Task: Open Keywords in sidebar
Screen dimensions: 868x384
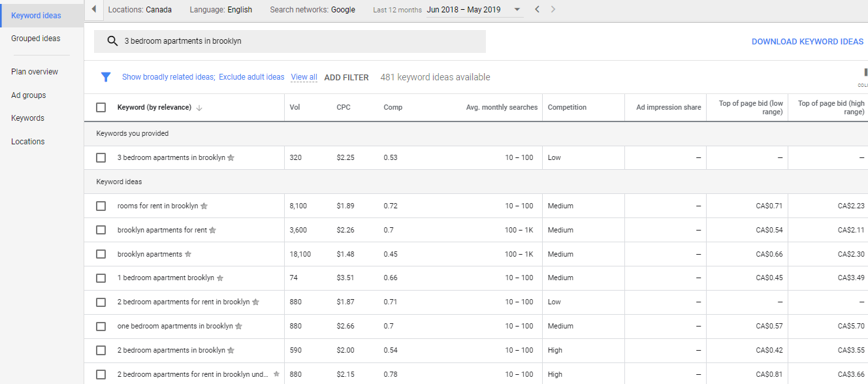Action: click(x=27, y=118)
